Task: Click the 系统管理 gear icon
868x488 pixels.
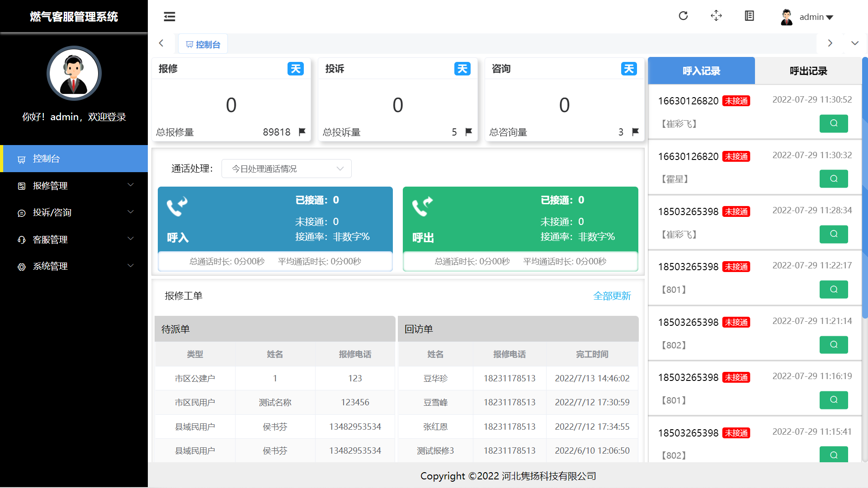Action: click(21, 267)
